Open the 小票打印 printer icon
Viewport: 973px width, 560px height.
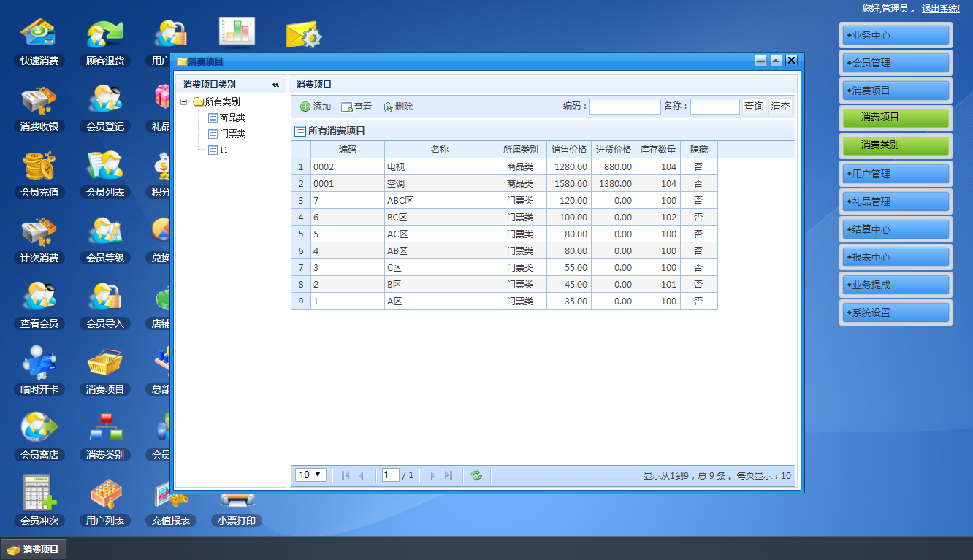tap(237, 502)
